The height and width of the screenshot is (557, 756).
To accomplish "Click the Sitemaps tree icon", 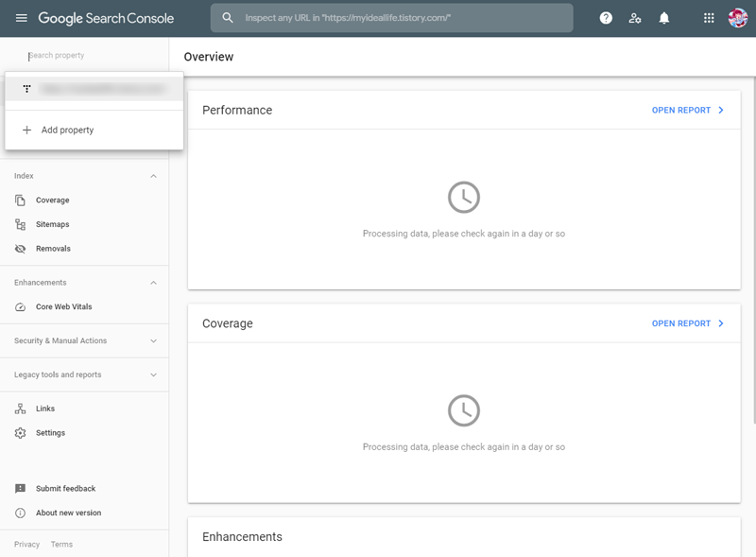I will click(20, 224).
